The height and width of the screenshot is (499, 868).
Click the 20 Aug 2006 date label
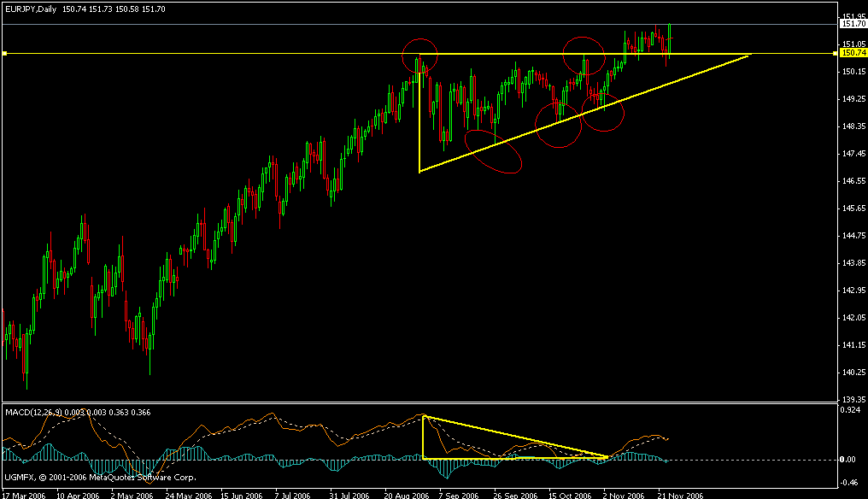coord(407,495)
